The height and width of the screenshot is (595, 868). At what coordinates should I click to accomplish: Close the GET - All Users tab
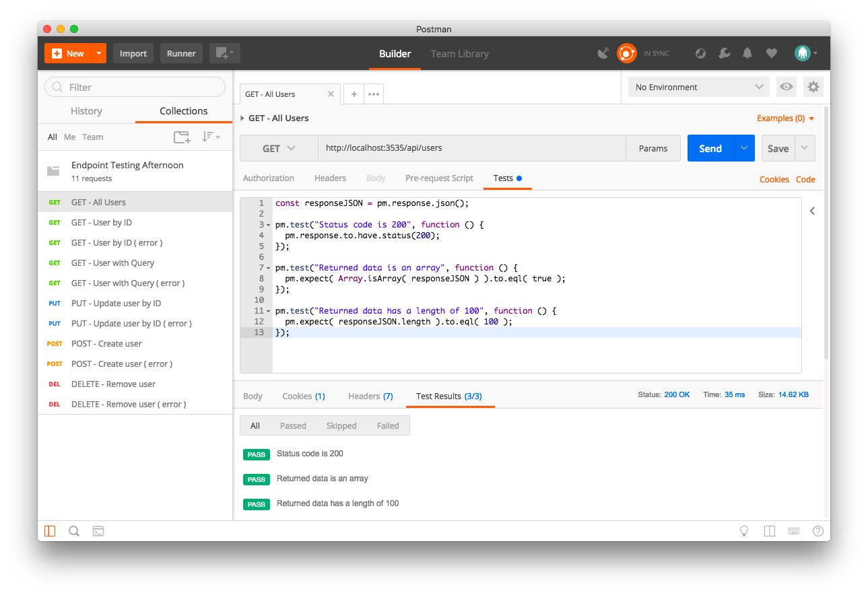point(331,94)
